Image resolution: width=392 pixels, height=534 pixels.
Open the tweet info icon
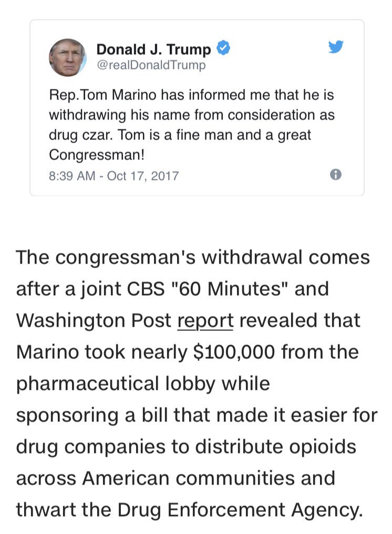(336, 174)
